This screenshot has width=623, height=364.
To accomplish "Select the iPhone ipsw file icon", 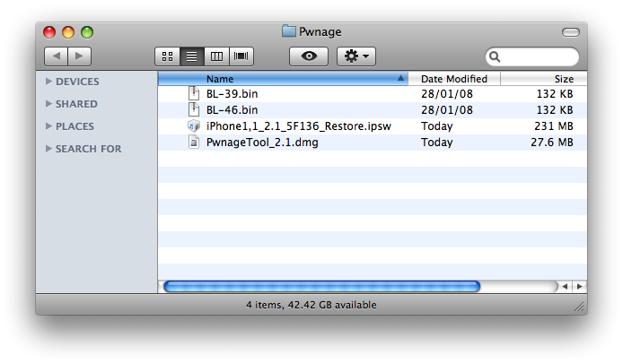I will click(194, 126).
